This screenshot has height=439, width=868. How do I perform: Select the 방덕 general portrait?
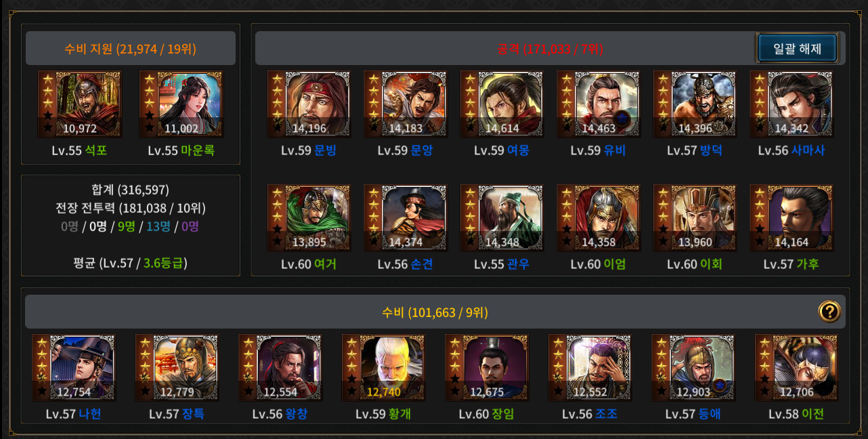(x=695, y=104)
